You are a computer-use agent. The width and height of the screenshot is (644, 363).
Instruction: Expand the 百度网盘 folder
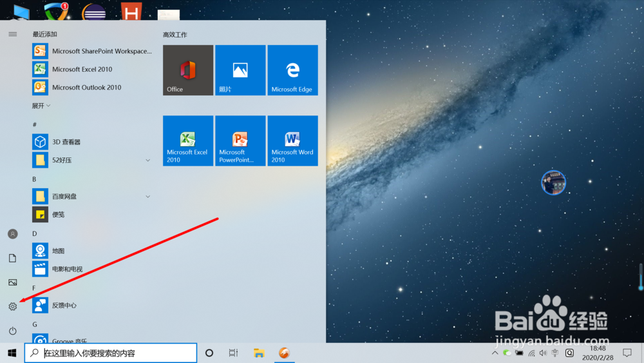point(92,196)
